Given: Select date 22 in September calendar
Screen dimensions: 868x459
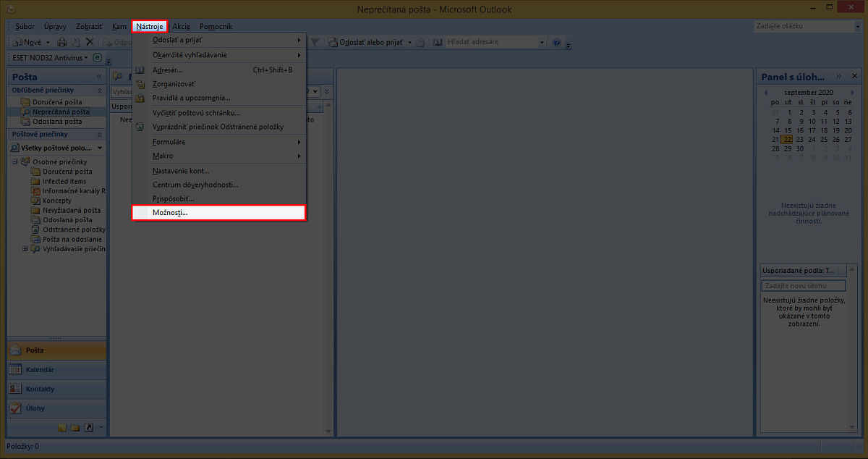Looking at the screenshot, I should (787, 139).
